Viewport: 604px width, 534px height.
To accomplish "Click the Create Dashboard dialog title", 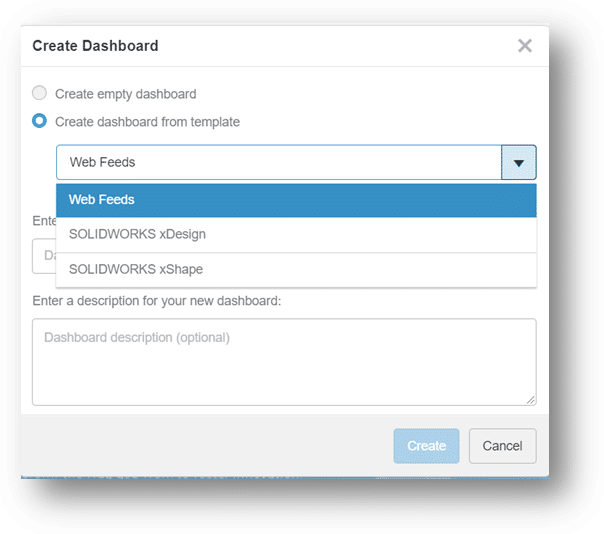I will 95,46.
